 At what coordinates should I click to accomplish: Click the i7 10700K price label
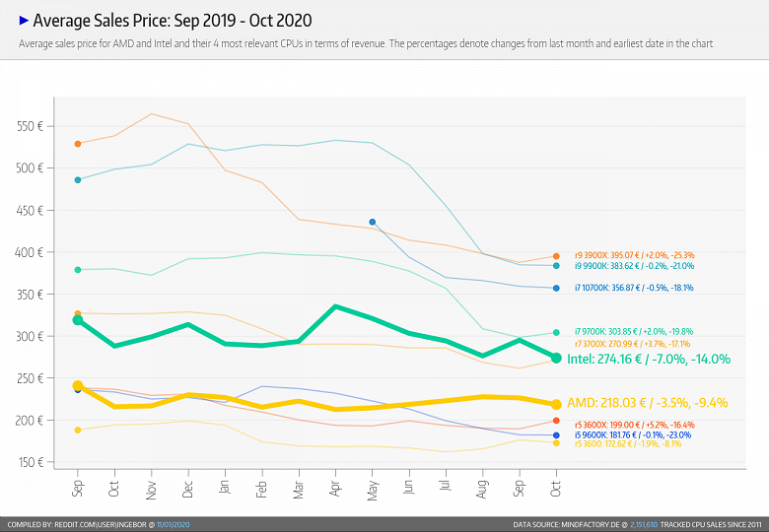(622, 288)
